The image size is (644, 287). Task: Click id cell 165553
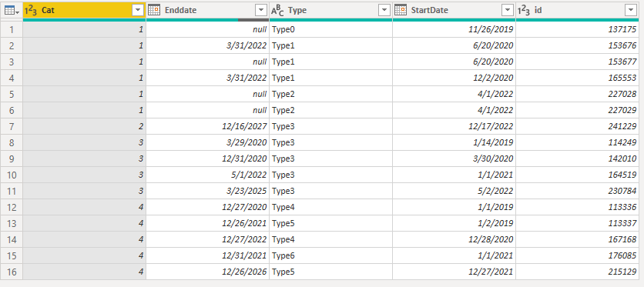coord(577,78)
